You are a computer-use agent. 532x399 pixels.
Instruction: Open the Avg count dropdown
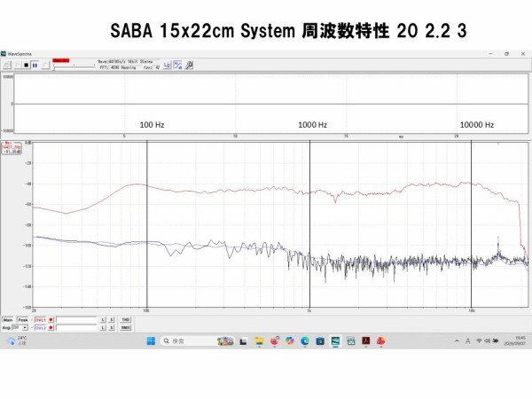(25, 328)
